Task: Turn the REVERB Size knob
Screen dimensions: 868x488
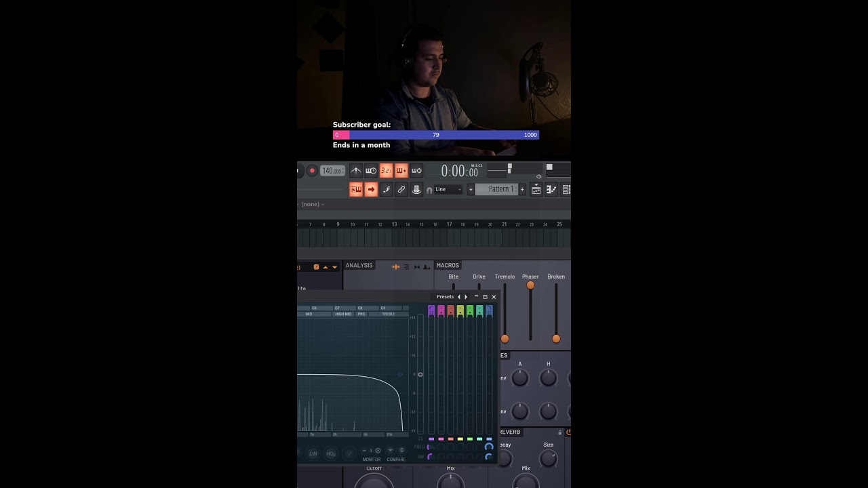Action: pyautogui.click(x=549, y=460)
